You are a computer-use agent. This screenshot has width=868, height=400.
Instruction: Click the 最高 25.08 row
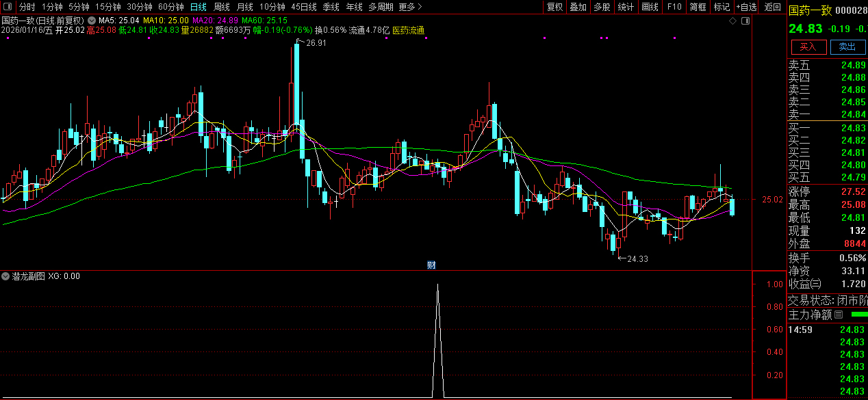(x=827, y=205)
